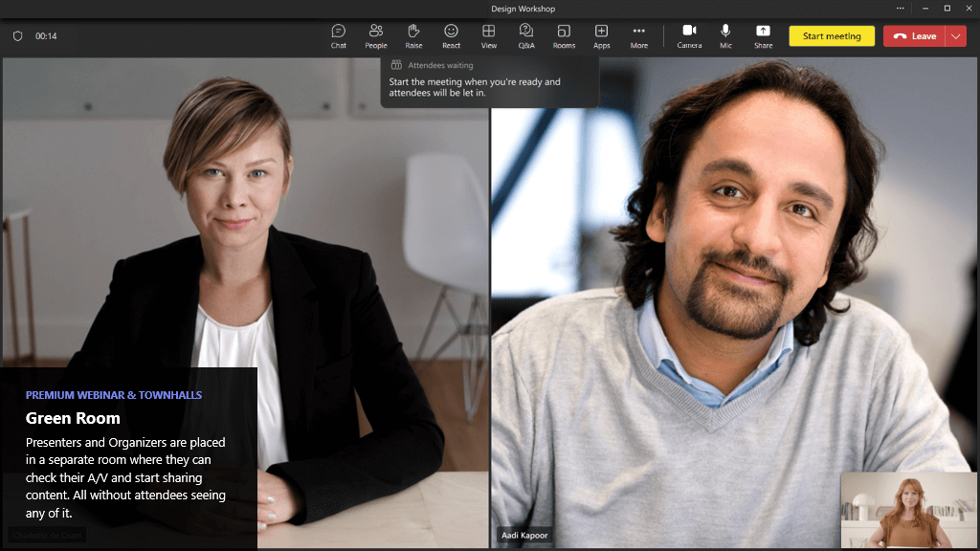
Task: Open the React emoji menu
Action: [x=451, y=35]
